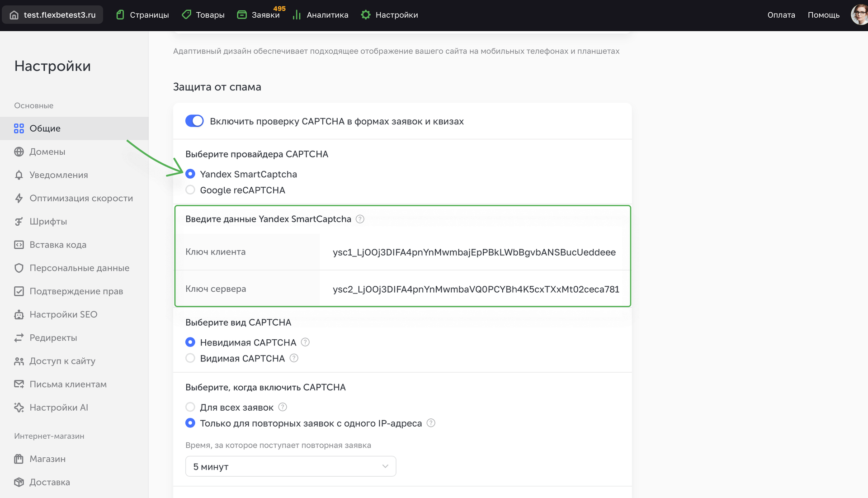Open Настройки SEO in the sidebar
Image resolution: width=868 pixels, height=498 pixels.
coord(63,314)
